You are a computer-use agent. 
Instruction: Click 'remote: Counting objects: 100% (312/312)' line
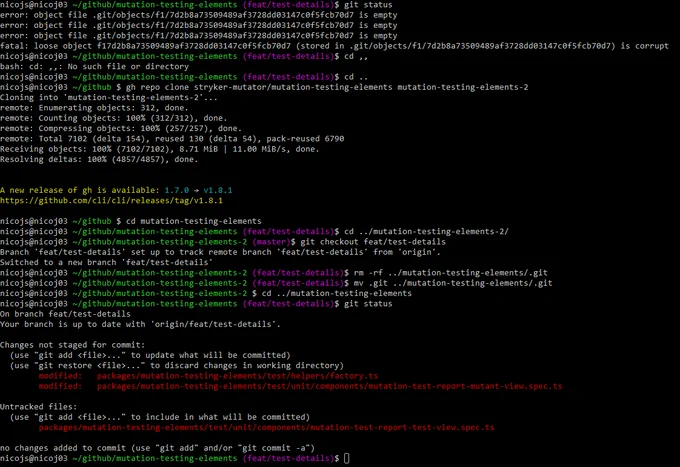113,118
